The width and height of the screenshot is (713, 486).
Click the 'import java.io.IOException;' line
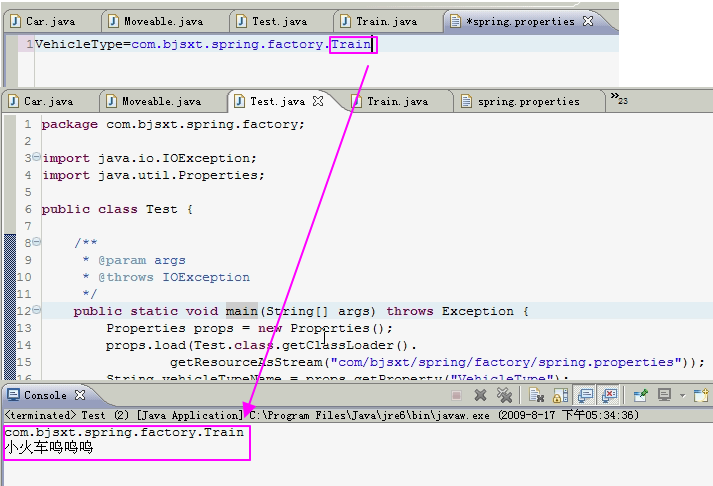tap(149, 158)
